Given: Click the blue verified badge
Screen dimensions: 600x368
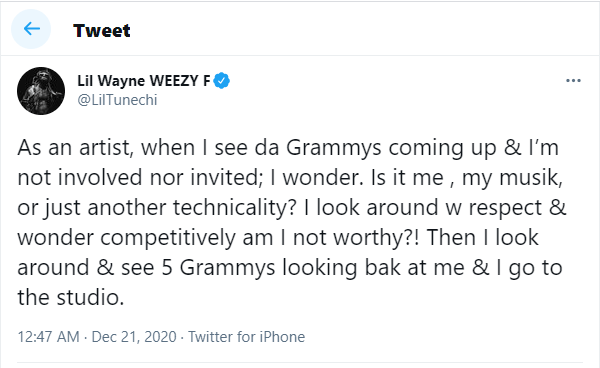Looking at the screenshot, I should (222, 81).
